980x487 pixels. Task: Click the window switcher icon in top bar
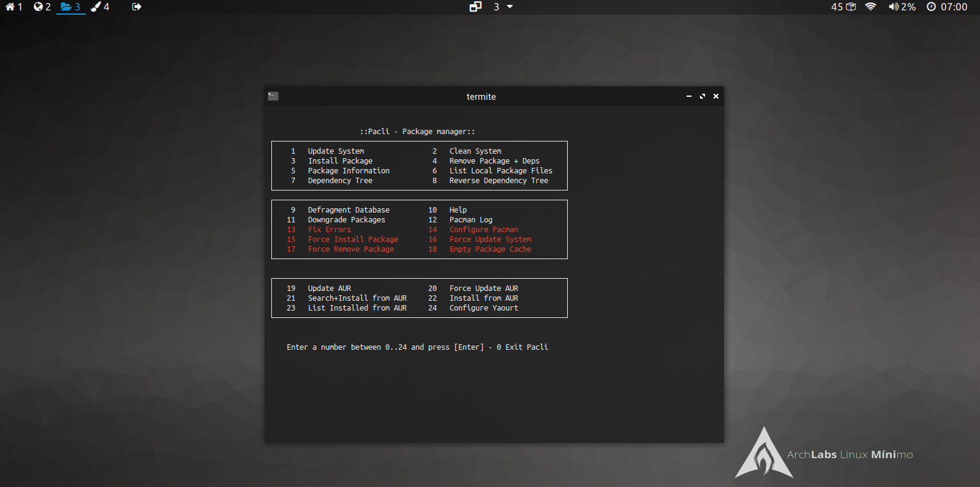tap(475, 7)
